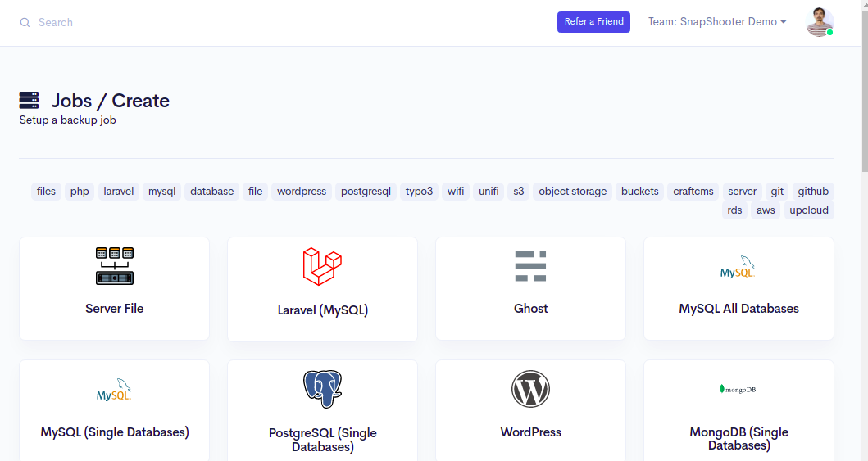868x461 pixels.
Task: Click the Jobs / Create heading
Action: tap(110, 101)
